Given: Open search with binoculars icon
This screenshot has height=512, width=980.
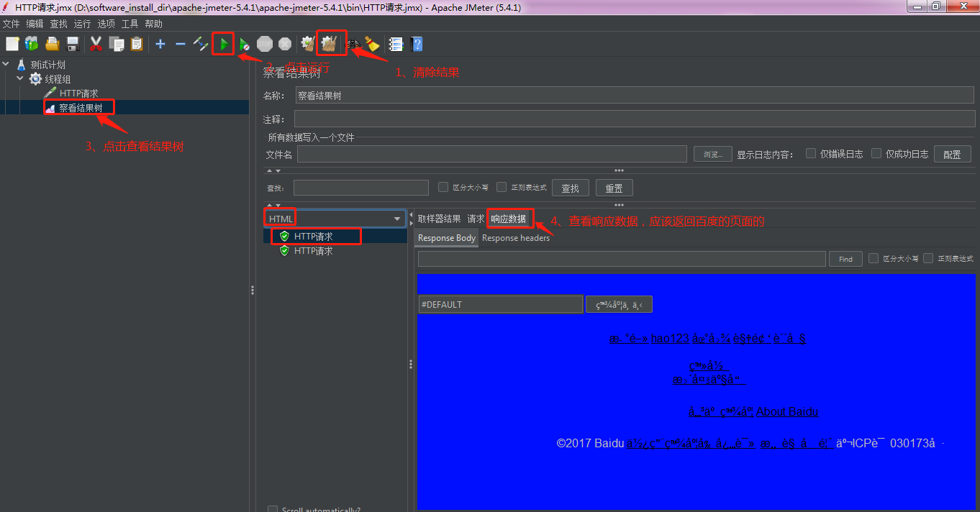Looking at the screenshot, I should pos(355,44).
